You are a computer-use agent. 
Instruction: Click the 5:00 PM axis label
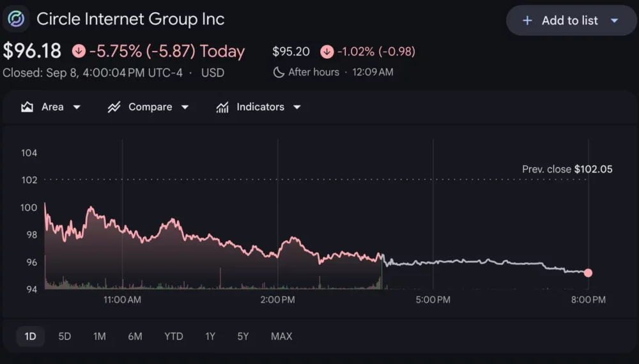pyautogui.click(x=433, y=300)
